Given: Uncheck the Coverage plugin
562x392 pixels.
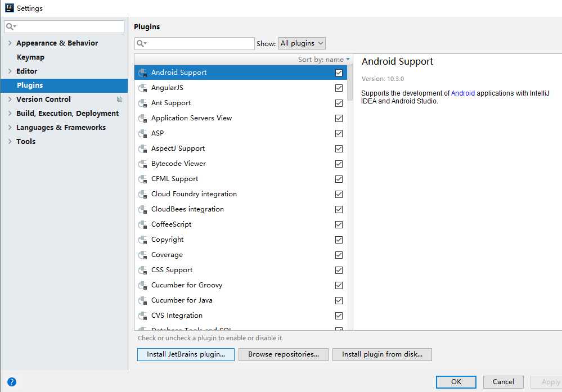Looking at the screenshot, I should coord(339,255).
